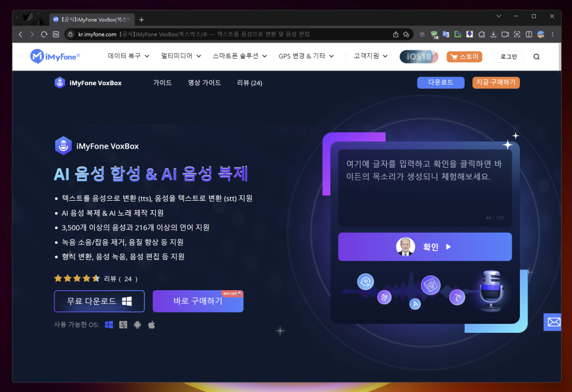Click the 로그인 login button
Screen dimensions: 572x392
(509, 56)
